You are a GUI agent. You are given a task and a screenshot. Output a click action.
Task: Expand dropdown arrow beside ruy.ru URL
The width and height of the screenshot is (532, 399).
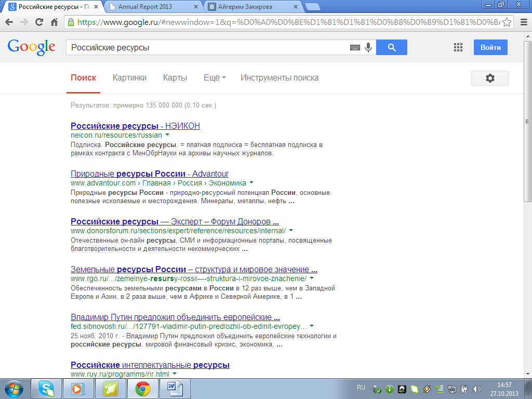pyautogui.click(x=175, y=374)
